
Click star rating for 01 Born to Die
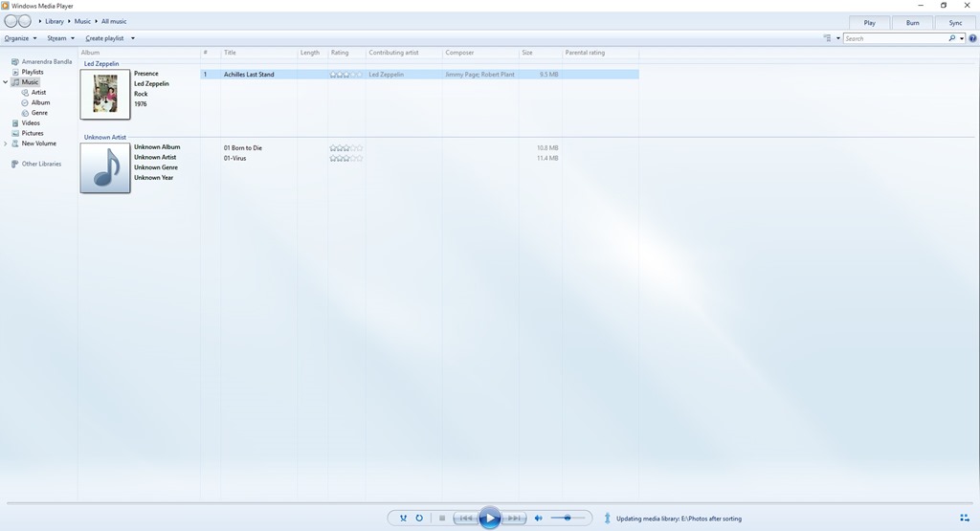pyautogui.click(x=346, y=148)
